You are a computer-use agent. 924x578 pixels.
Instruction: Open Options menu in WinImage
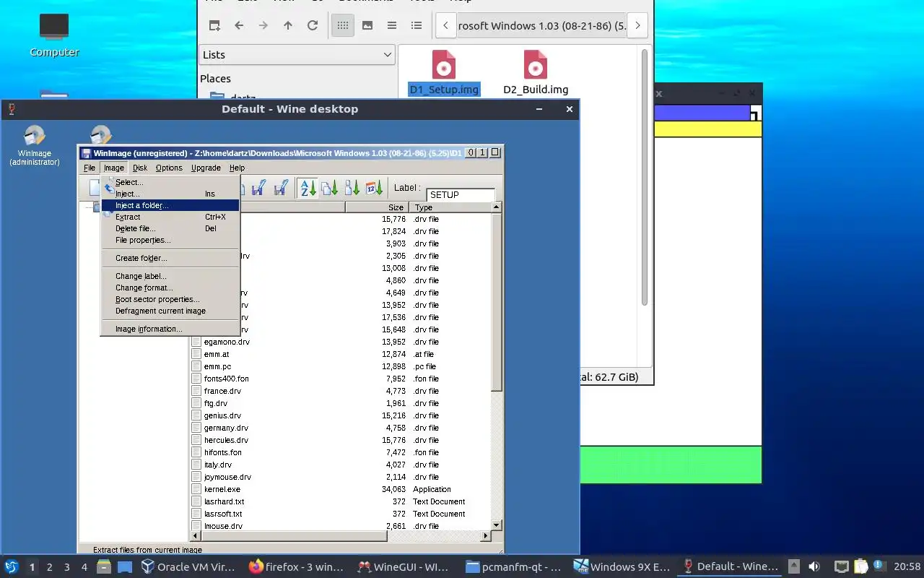[x=169, y=168]
